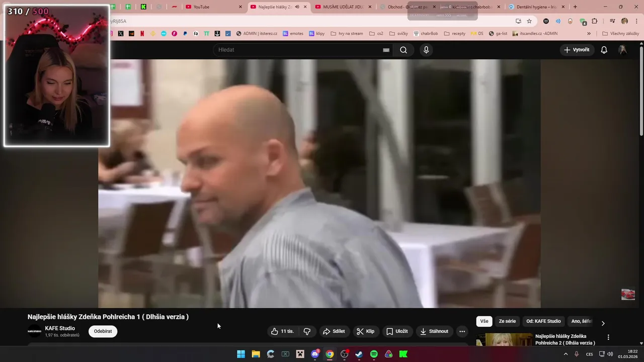Viewport: 644px width, 362px height.
Task: Close the Najlepšie hlášky tab
Action: [305, 7]
